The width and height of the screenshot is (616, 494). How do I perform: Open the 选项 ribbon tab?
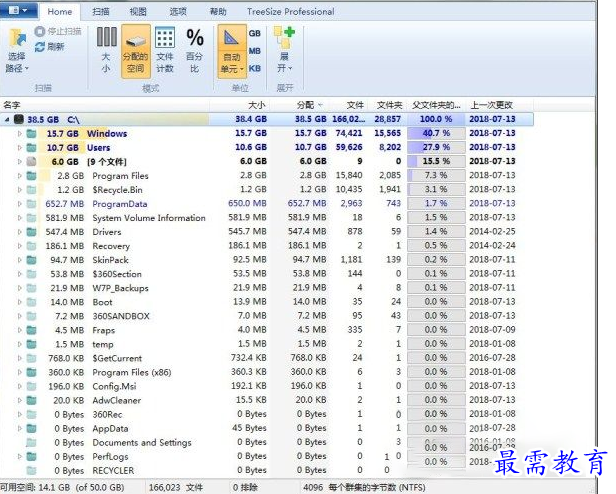178,12
